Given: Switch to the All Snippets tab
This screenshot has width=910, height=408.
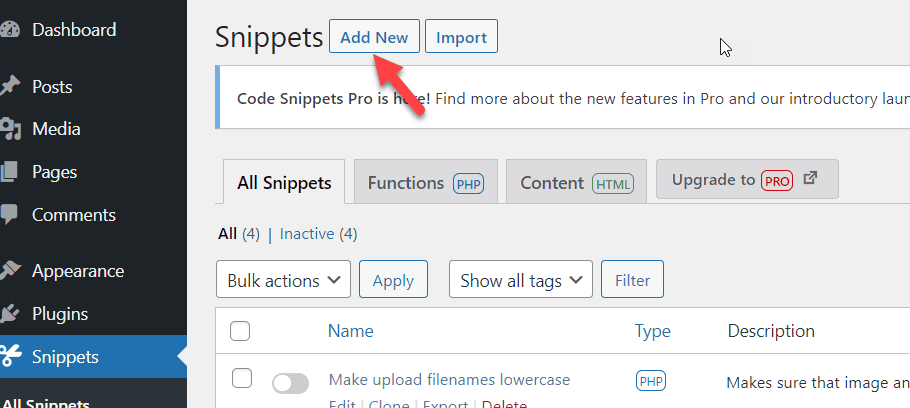Looking at the screenshot, I should [284, 182].
